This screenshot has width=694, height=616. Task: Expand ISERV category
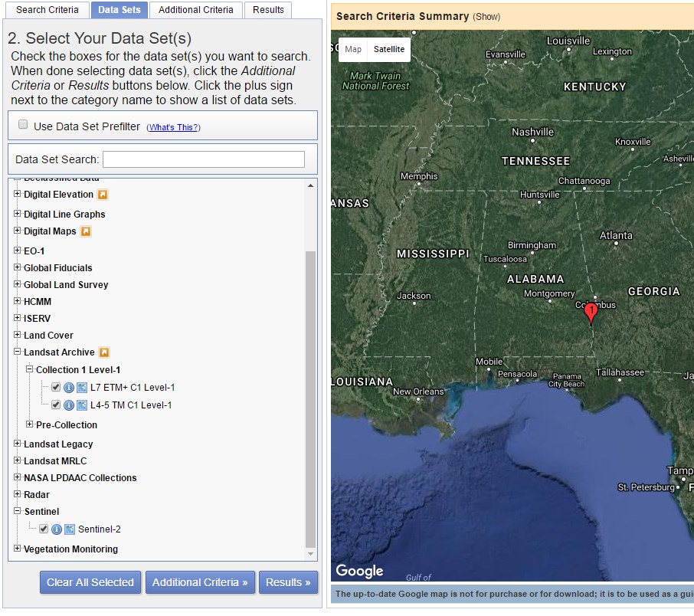tap(18, 318)
